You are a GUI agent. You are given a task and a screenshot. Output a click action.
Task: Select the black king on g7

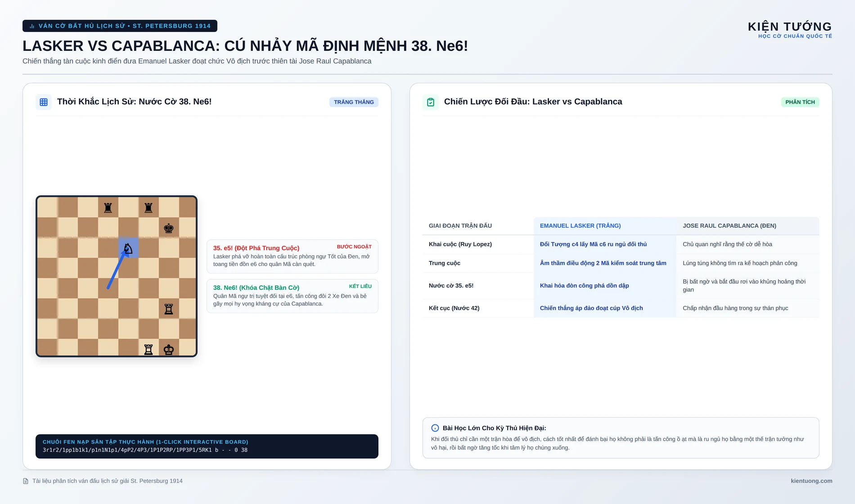[x=169, y=228]
